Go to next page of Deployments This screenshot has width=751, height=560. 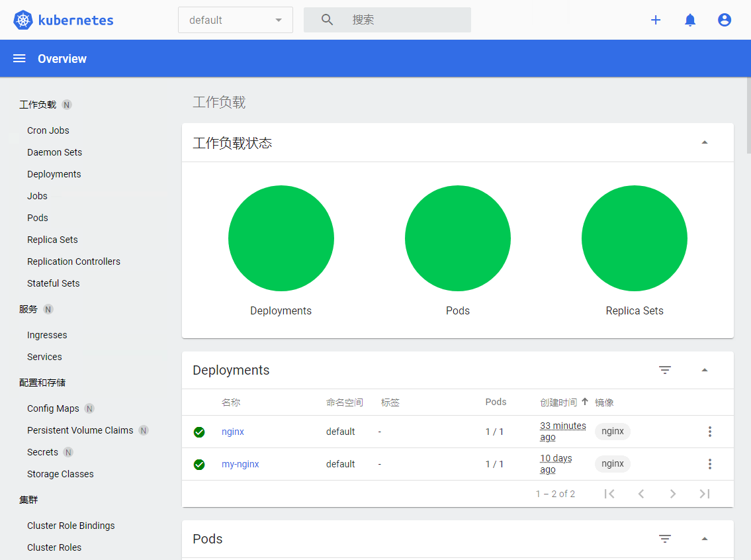click(x=673, y=494)
